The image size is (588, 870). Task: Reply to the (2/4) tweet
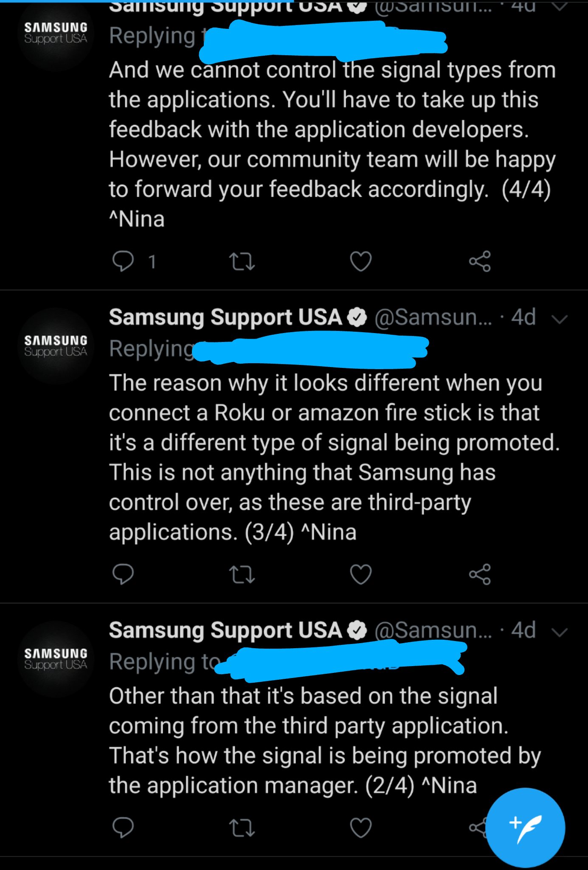coord(123,828)
